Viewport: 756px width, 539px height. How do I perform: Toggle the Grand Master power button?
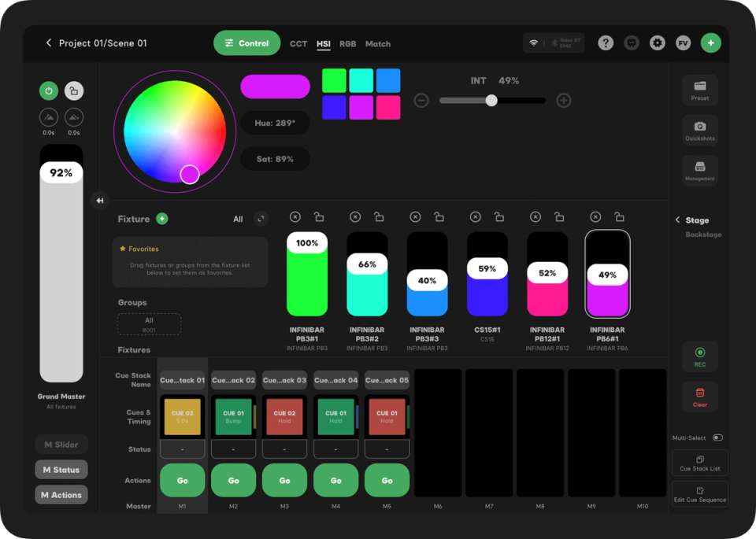tap(48, 91)
